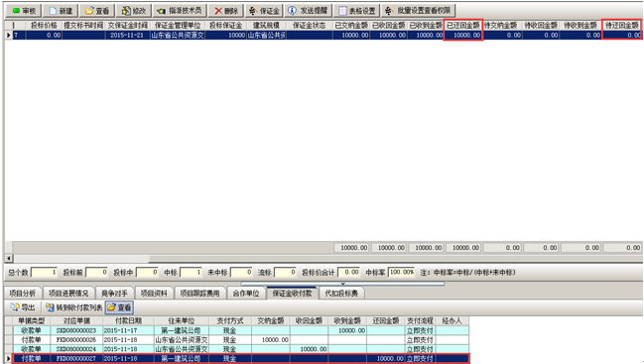Click the 总个数 count field
644x364 pixels.
[44, 272]
